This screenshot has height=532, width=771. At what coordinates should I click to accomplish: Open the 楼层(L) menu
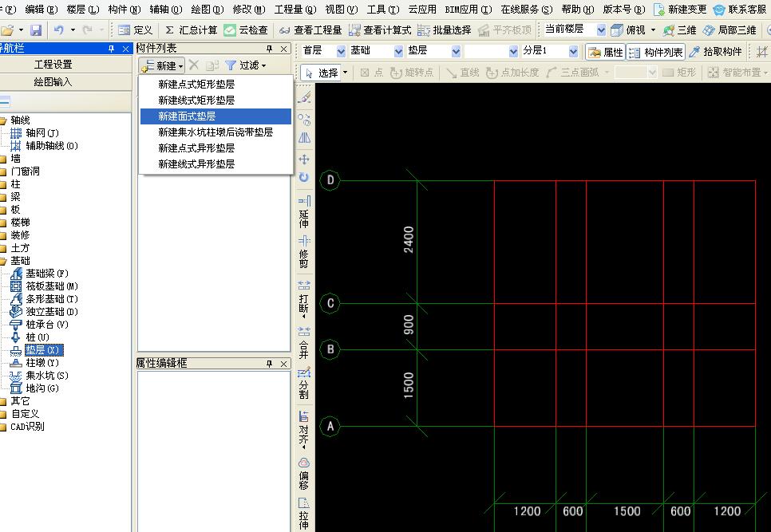[83, 9]
